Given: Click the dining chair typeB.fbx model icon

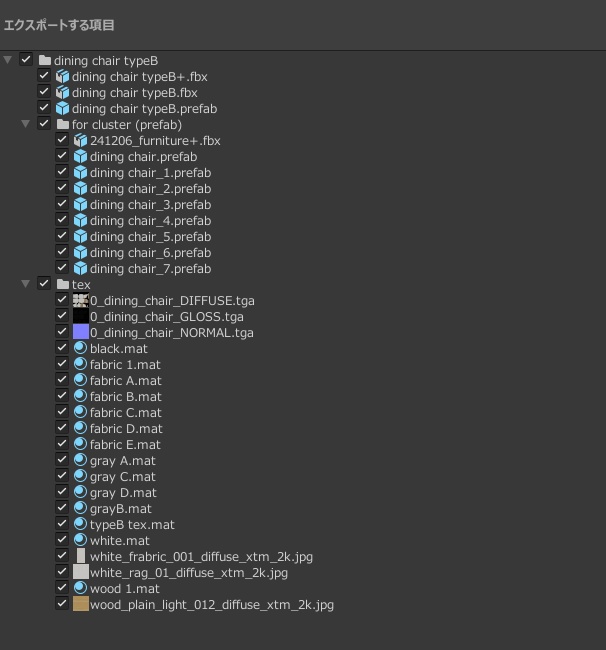Looking at the screenshot, I should click(x=63, y=92).
